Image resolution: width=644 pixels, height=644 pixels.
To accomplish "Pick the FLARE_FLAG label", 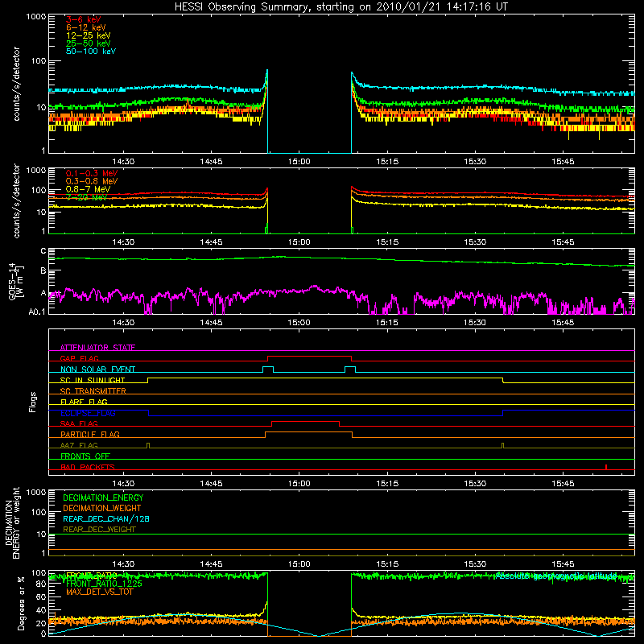I will [84, 402].
